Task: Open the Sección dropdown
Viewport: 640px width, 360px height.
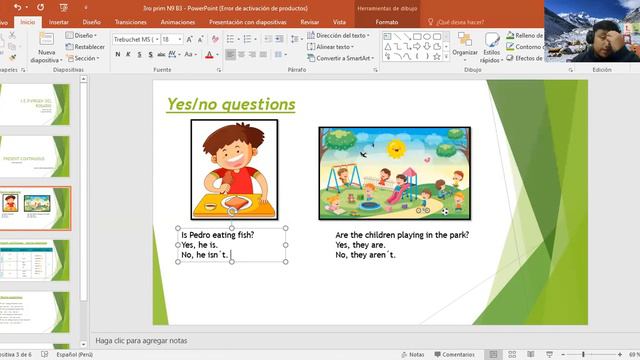Action: pos(83,58)
